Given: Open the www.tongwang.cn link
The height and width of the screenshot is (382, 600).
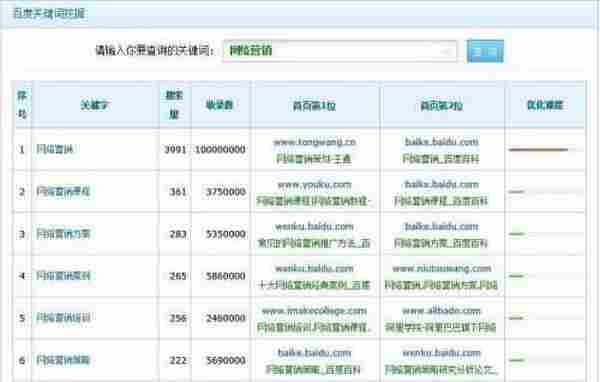Looking at the screenshot, I should [315, 142].
